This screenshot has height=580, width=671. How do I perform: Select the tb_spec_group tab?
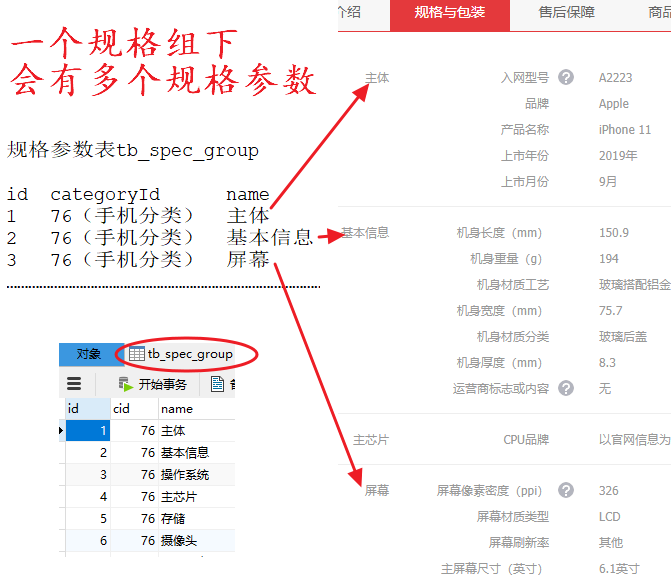click(189, 354)
